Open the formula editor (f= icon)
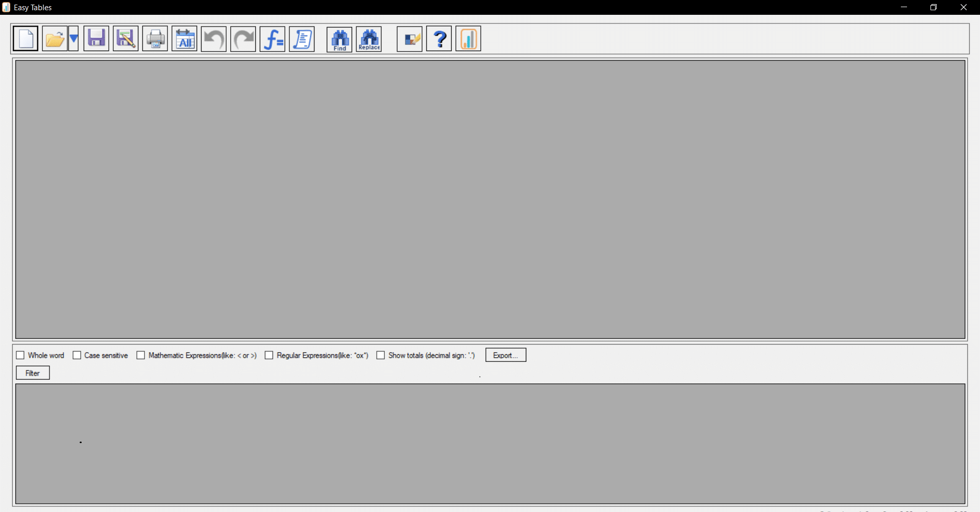 coord(273,39)
